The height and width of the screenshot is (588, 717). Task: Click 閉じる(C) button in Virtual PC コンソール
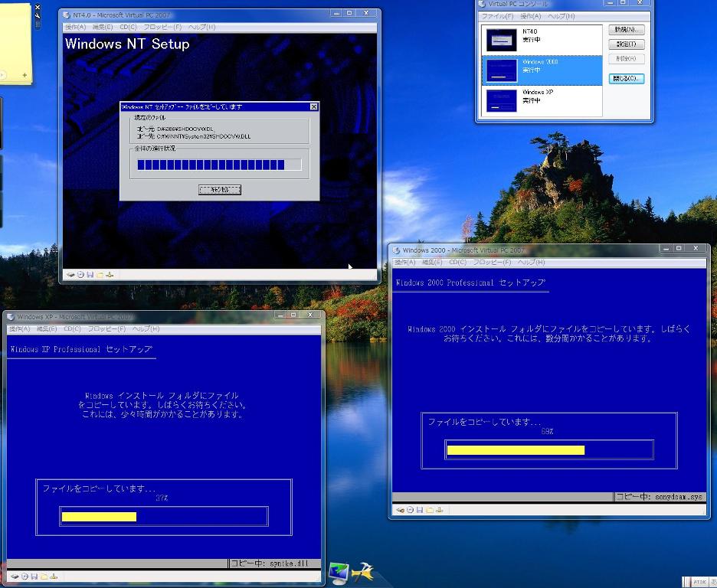click(x=627, y=79)
